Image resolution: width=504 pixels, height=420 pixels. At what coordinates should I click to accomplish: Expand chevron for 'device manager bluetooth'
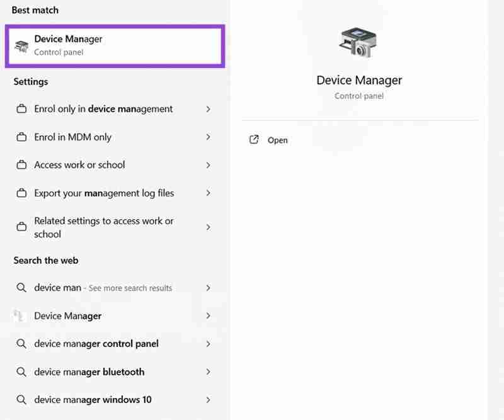tap(209, 372)
